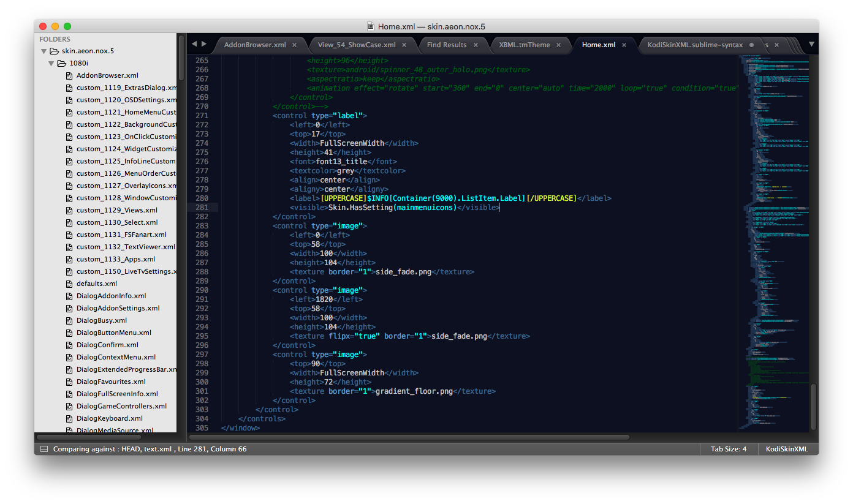Click status text 'Line 281, Column 66'

point(211,449)
